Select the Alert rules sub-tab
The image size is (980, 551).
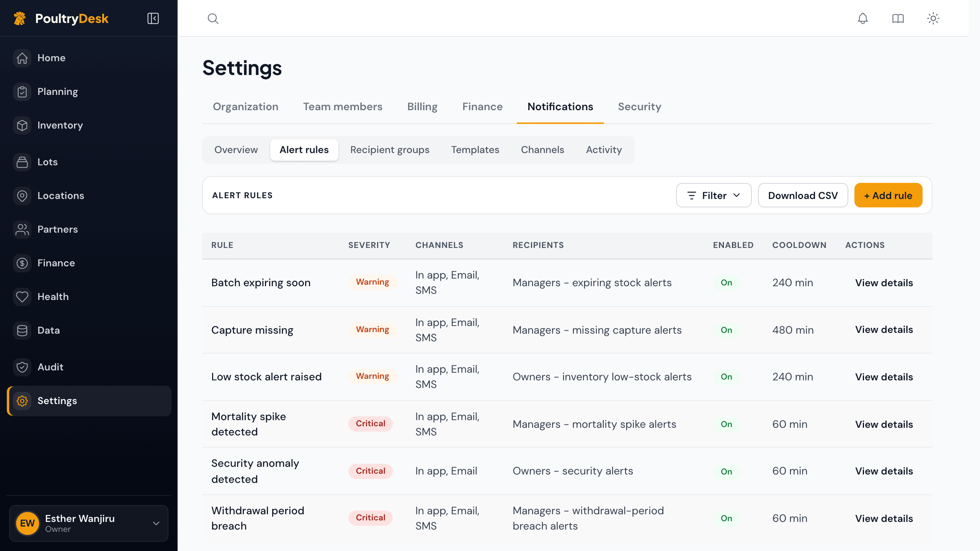tap(304, 150)
